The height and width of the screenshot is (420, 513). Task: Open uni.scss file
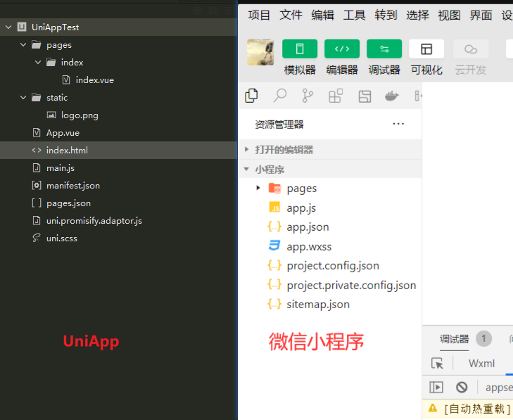point(62,238)
